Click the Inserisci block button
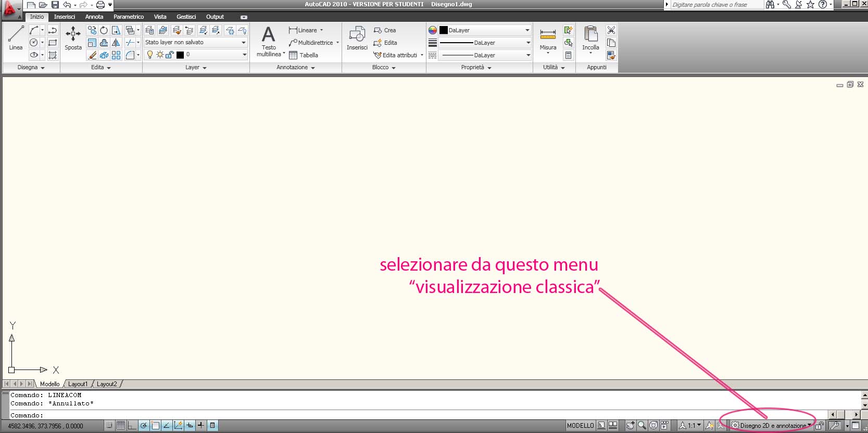The height and width of the screenshot is (433, 868). pos(357,38)
